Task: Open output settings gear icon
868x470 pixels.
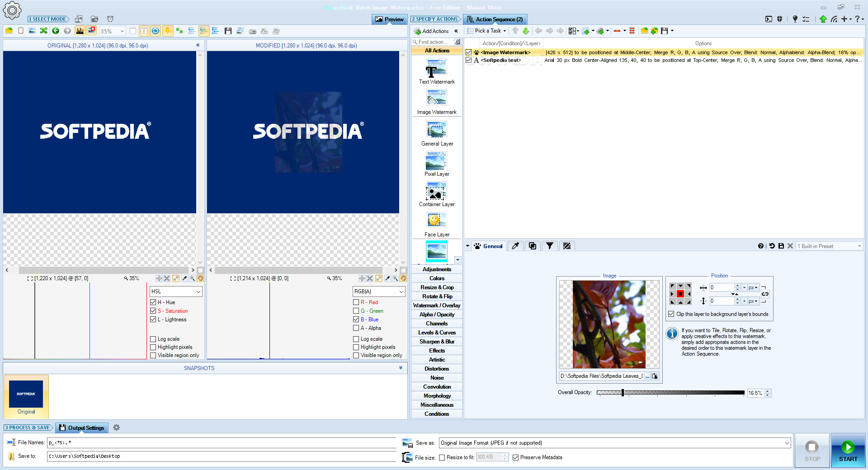Action: (x=116, y=428)
